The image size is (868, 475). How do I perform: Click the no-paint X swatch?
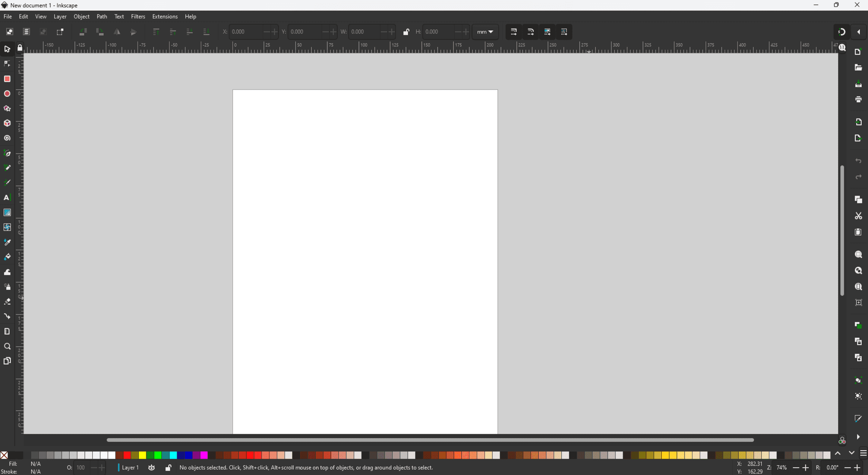4,455
